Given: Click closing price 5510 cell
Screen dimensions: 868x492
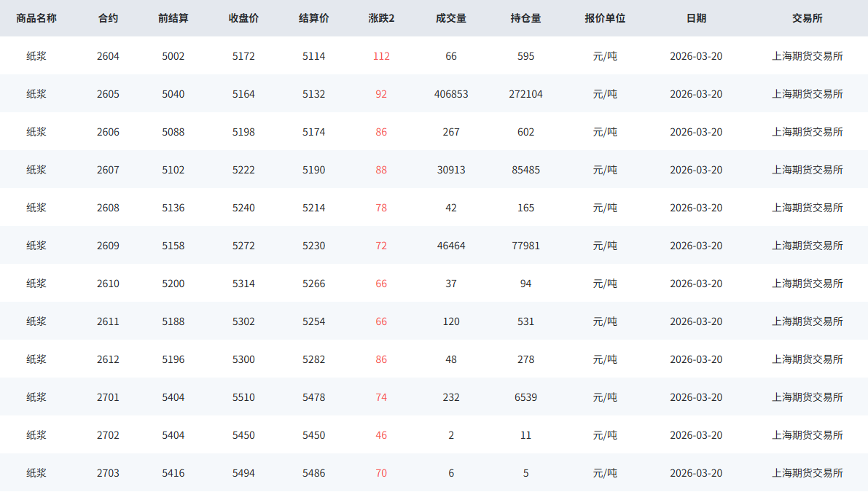Looking at the screenshot, I should [x=243, y=397].
